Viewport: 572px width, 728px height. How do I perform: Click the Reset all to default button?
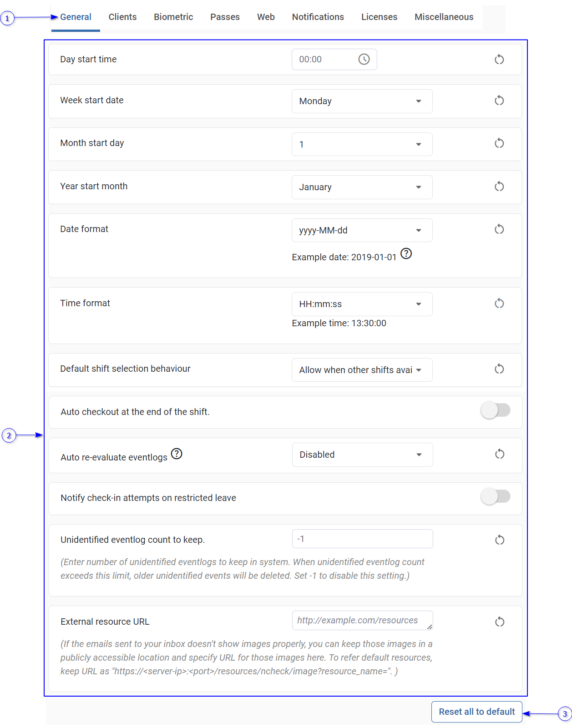(476, 712)
